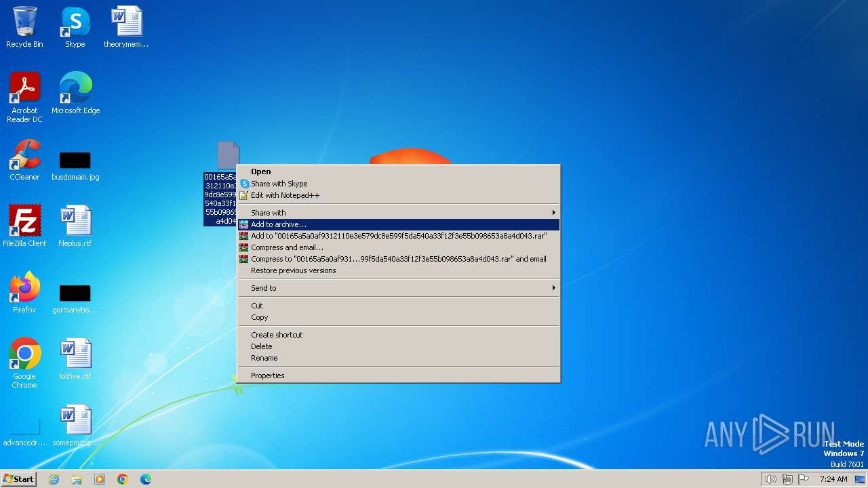Screen dimensions: 868x488
Task: Open Windows Explorer folder in taskbar
Action: [77, 479]
